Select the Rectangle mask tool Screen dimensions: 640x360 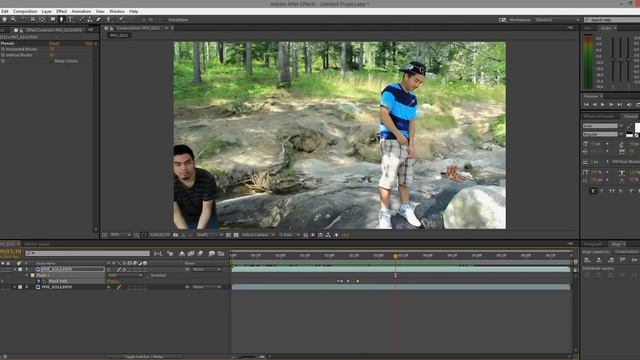tap(53, 20)
